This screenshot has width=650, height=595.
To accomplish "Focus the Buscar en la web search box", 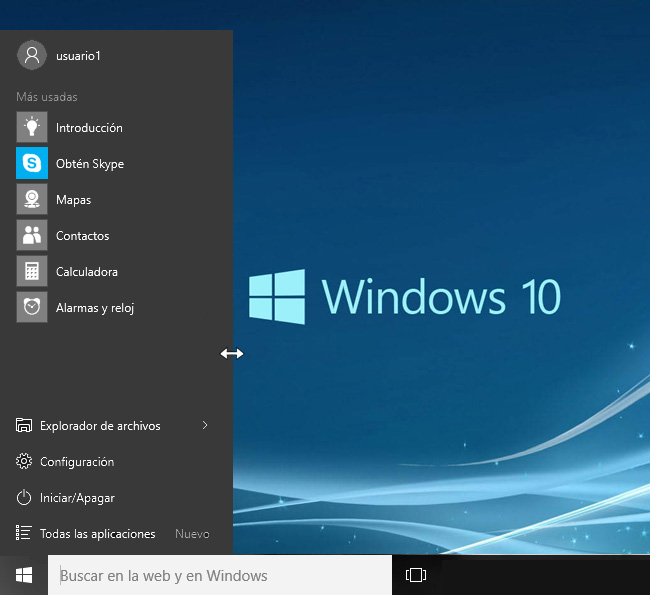I will tap(220, 575).
